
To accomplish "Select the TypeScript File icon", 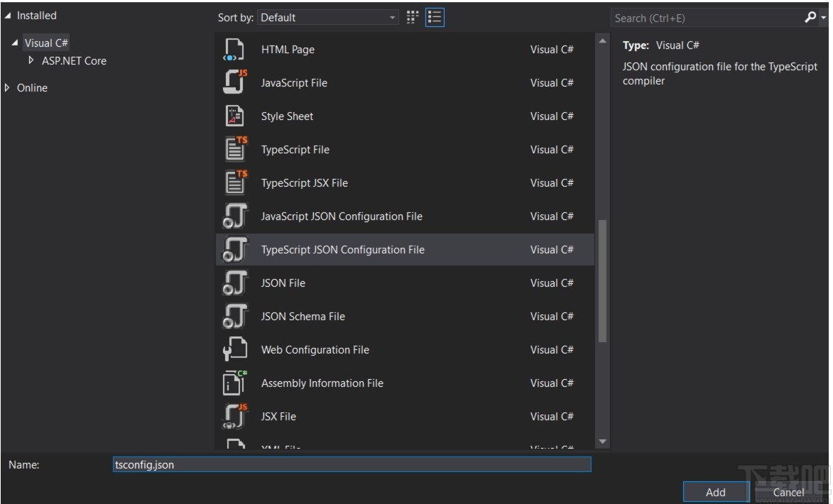I will (234, 150).
